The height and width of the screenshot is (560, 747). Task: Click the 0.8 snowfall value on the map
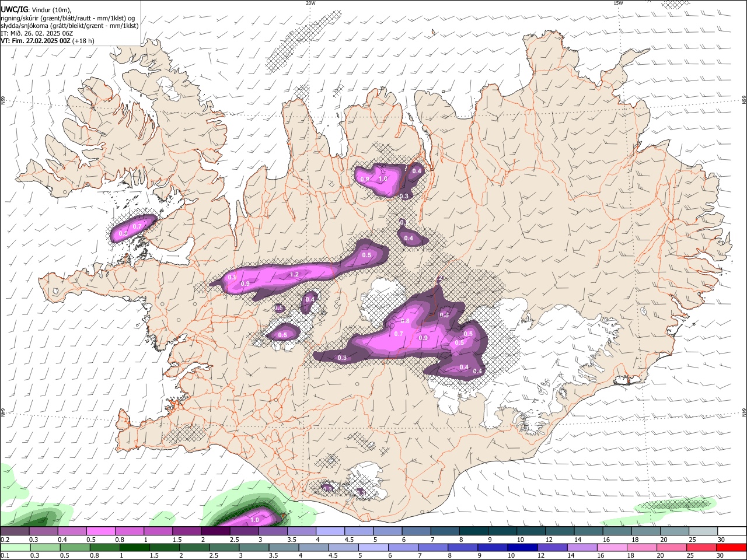point(406,321)
